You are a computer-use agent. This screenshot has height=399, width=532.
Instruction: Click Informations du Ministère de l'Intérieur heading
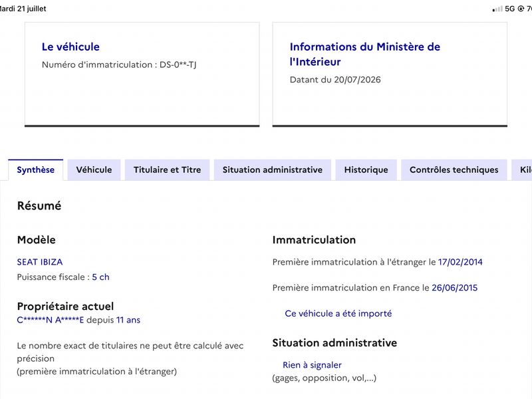click(364, 55)
